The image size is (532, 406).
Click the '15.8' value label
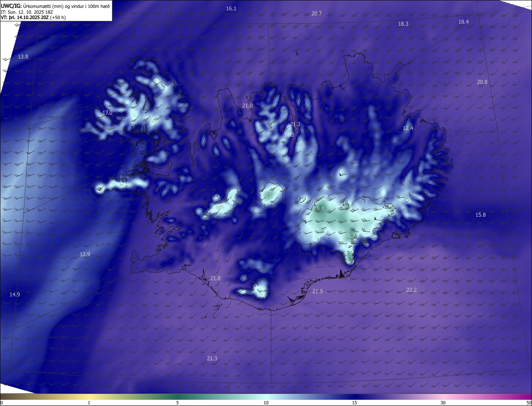[x=480, y=215]
